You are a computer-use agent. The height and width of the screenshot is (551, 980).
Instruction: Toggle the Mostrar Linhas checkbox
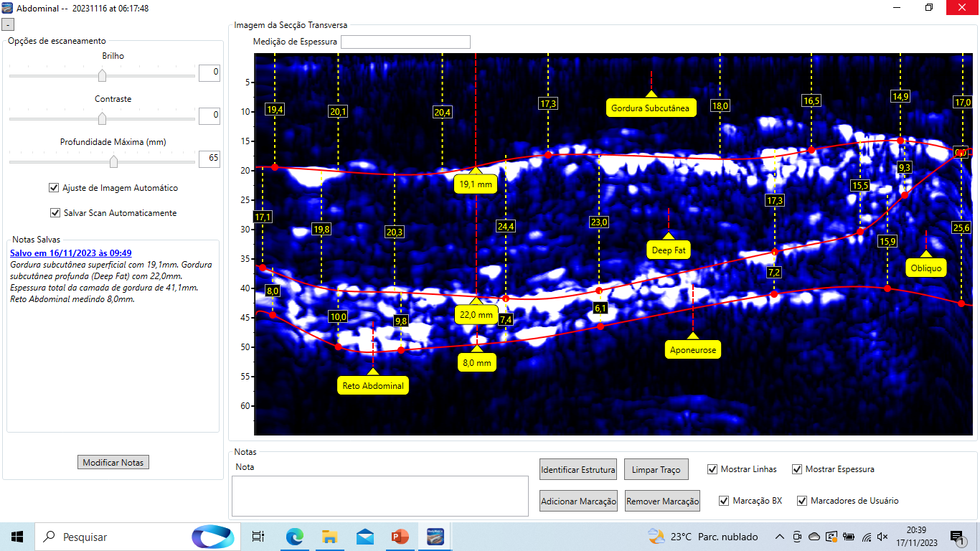(x=712, y=469)
